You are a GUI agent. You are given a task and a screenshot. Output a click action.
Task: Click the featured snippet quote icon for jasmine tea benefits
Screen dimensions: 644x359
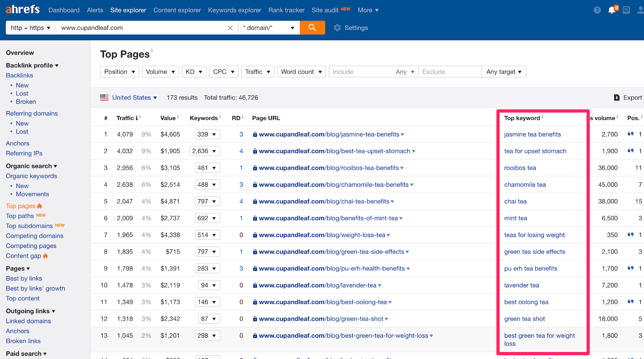[631, 134]
